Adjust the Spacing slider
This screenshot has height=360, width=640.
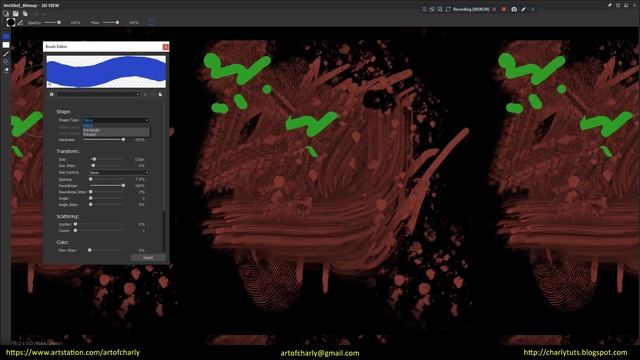[107, 179]
